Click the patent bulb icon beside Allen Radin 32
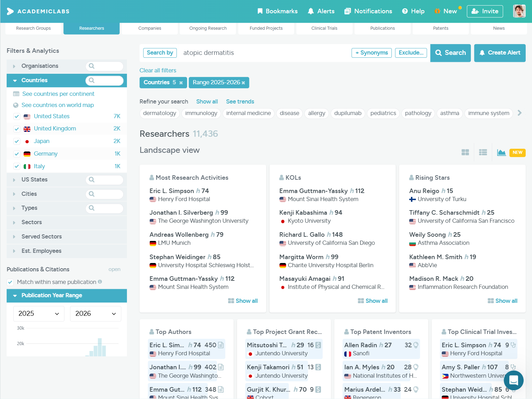Screen dimensions: 532x399 coord(416,345)
